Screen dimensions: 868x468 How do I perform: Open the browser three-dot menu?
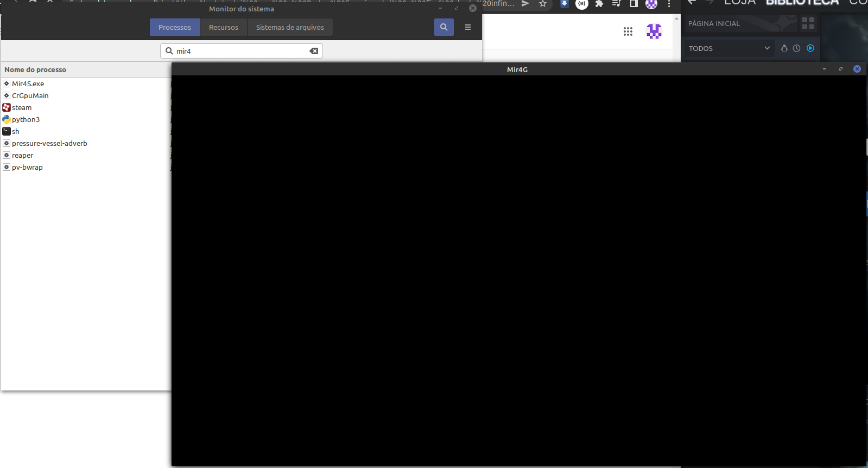click(669, 4)
